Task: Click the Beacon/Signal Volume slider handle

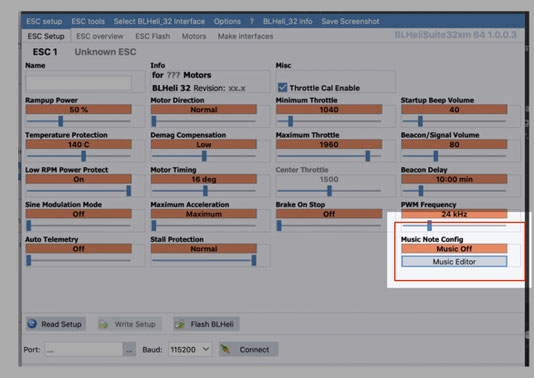Action: pyautogui.click(x=436, y=156)
